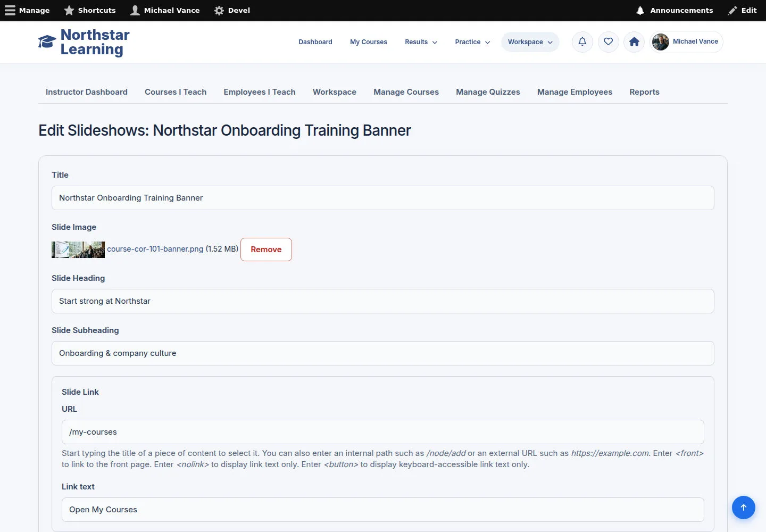Viewport: 766px width, 532px height.
Task: Focus the Title input field
Action: 383,198
